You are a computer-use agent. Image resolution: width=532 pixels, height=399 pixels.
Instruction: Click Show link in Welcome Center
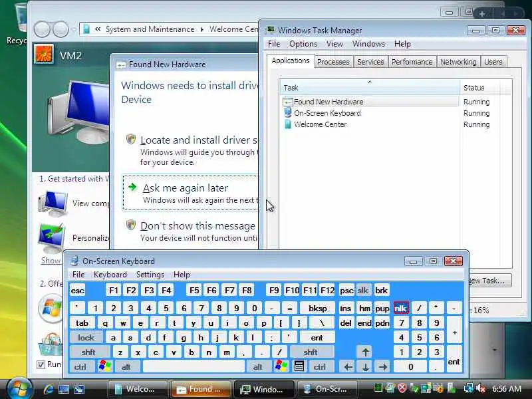pos(51,260)
